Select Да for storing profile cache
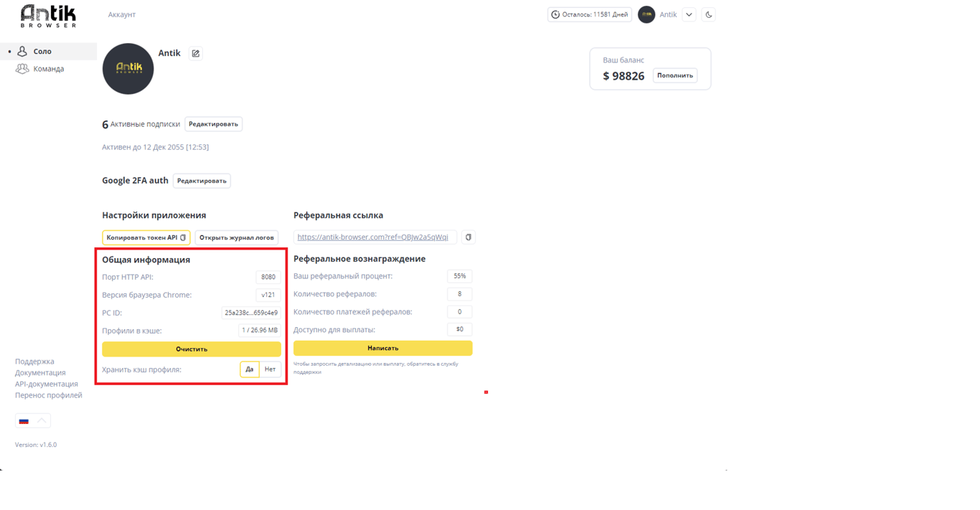This screenshot has height=510, width=980. tap(250, 369)
